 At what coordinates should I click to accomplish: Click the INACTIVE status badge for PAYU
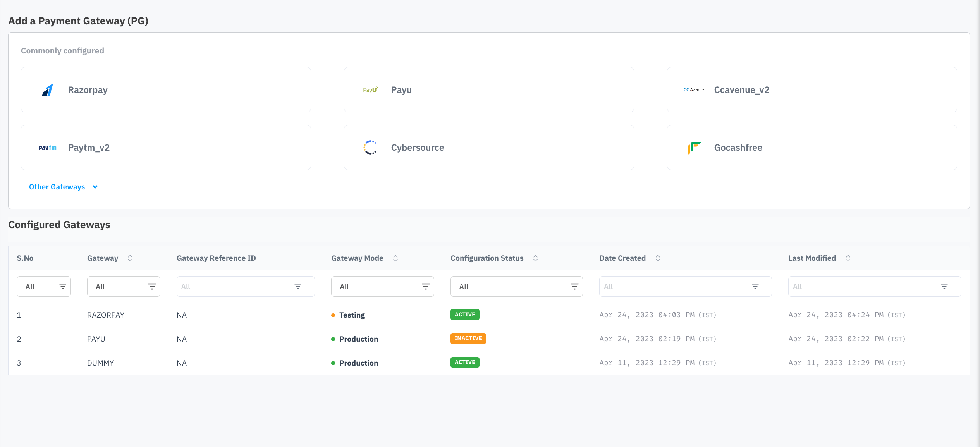(x=468, y=339)
